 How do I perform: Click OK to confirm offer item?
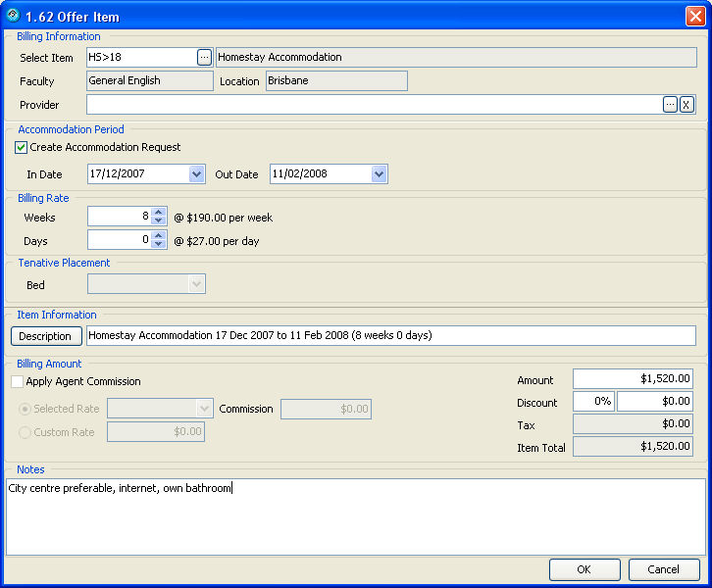point(584,569)
